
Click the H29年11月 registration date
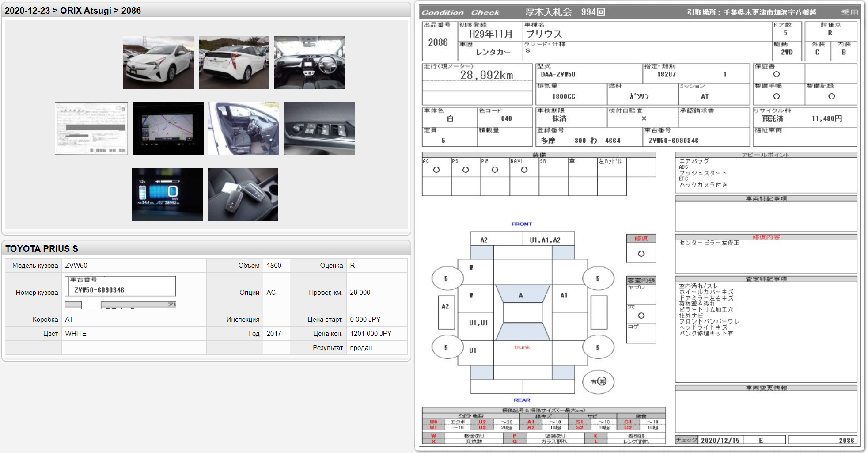pos(491,34)
